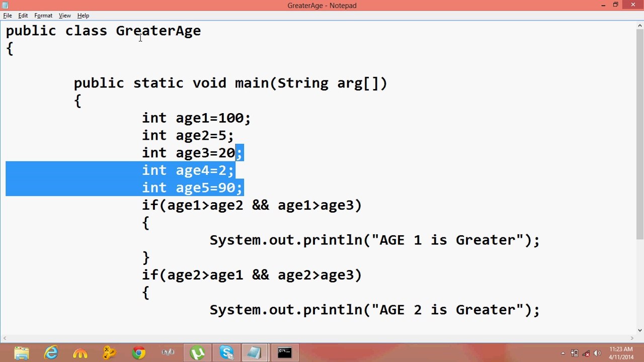
Task: Click the selected line 'int age5=90;'
Action: (x=192, y=188)
